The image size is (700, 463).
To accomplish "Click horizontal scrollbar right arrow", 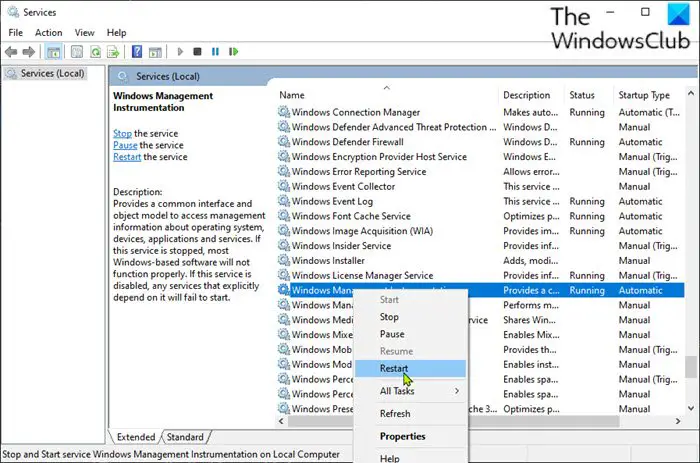I will [x=678, y=421].
